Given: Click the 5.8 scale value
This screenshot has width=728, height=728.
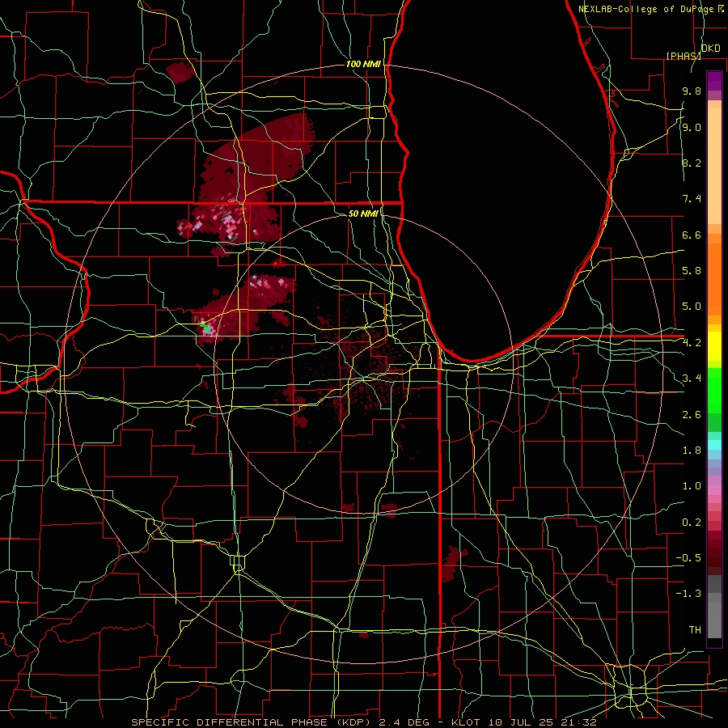Looking at the screenshot, I should pyautogui.click(x=692, y=271).
